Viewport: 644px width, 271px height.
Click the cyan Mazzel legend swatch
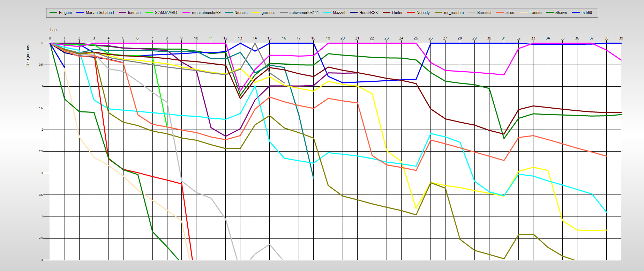click(x=328, y=13)
